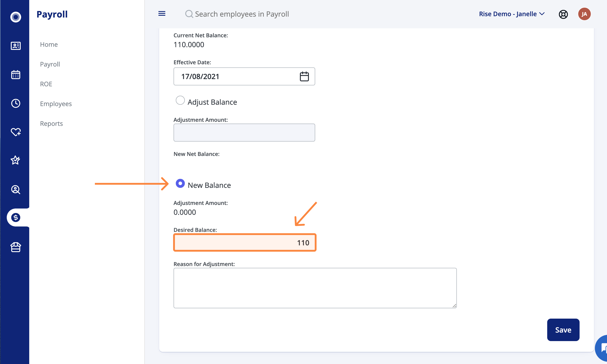Open the help lifebuoy icon
Image resolution: width=607 pixels, height=364 pixels.
tap(563, 14)
